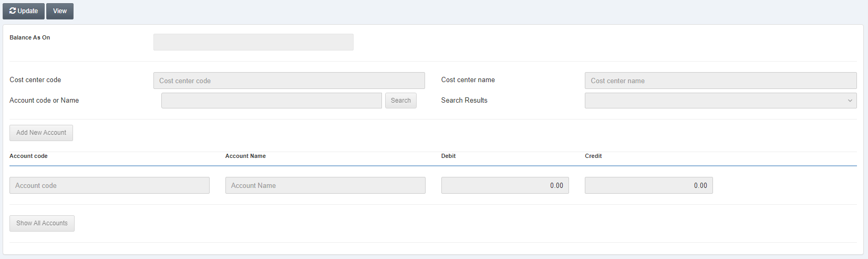Focus the Balance As On field
Viewport: 868px width, 259px height.
point(253,42)
